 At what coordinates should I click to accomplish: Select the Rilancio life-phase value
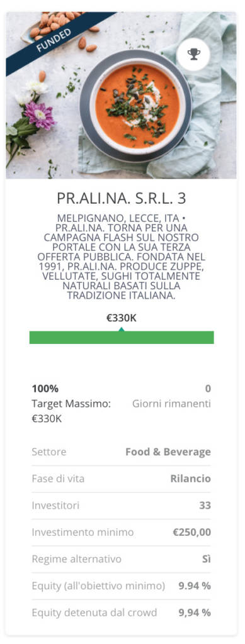191,479
